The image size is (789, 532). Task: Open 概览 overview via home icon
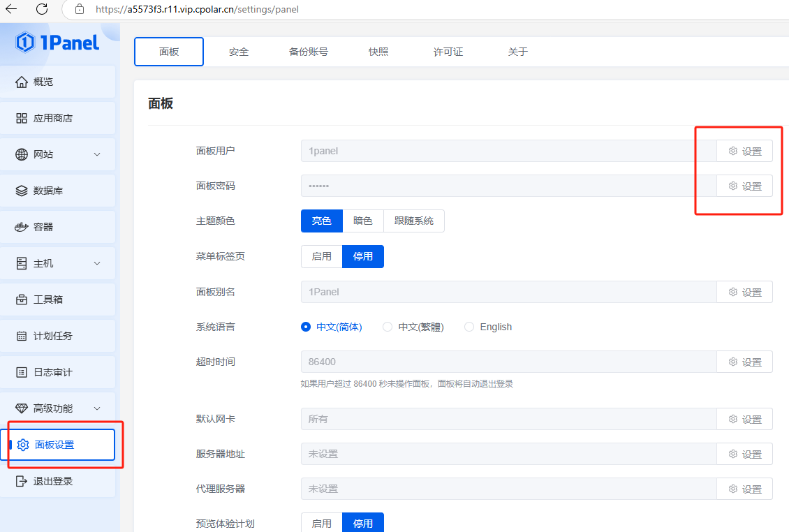[x=22, y=82]
